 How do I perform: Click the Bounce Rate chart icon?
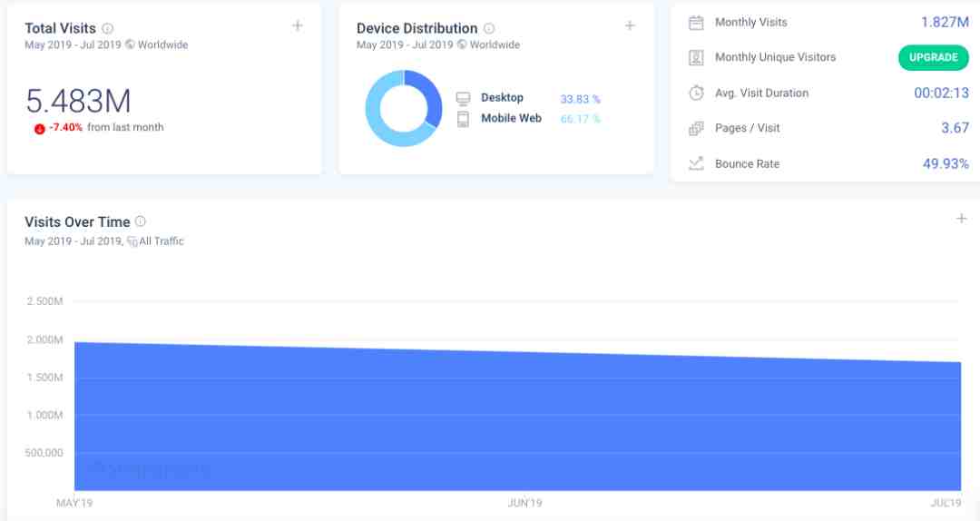coord(696,164)
